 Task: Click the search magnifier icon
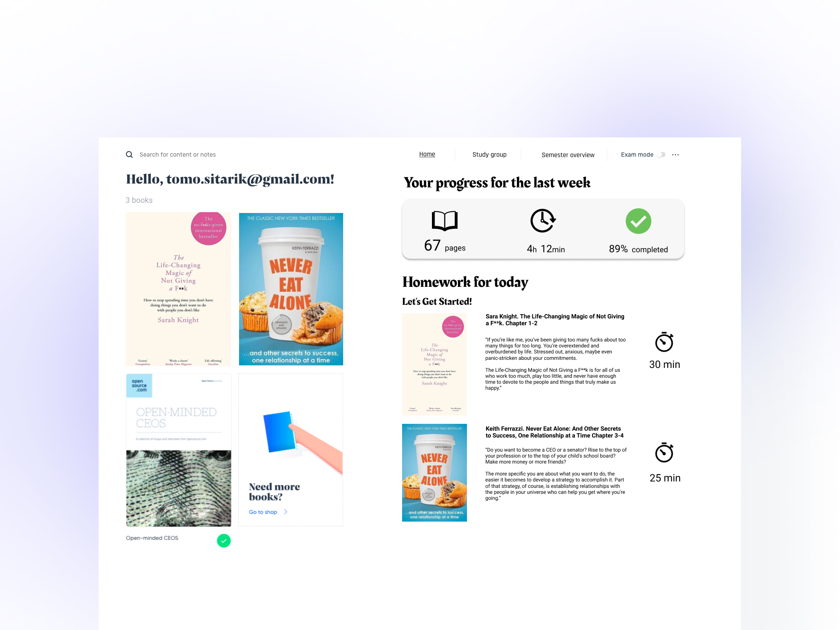tap(129, 155)
